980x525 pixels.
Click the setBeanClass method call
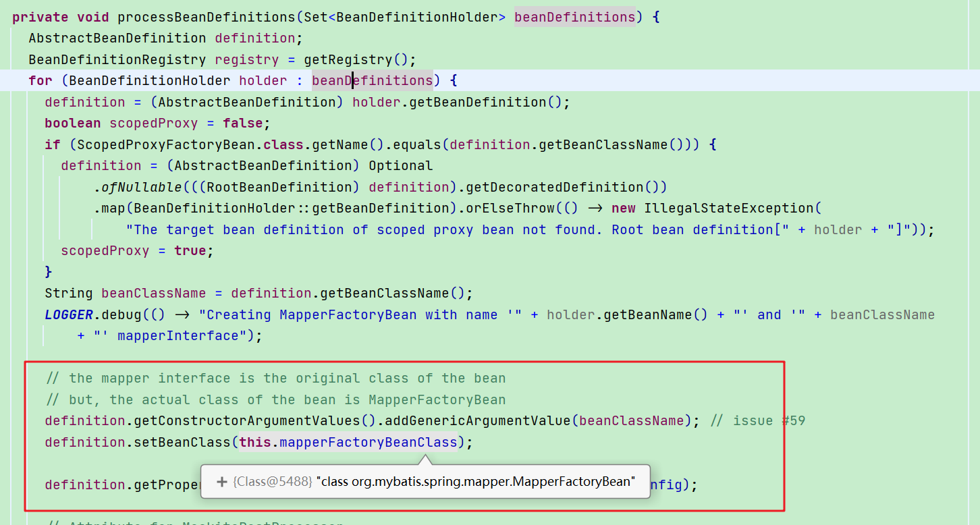[182, 443]
